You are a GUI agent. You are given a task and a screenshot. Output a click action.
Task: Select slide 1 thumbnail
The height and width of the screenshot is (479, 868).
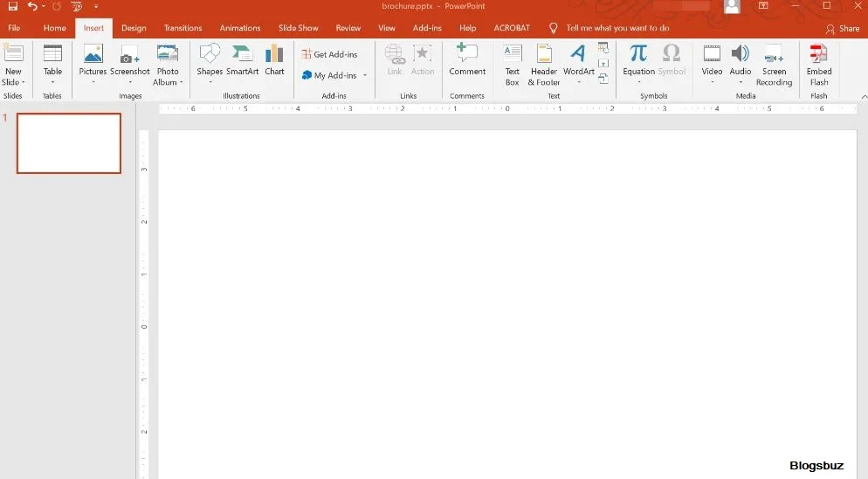69,143
